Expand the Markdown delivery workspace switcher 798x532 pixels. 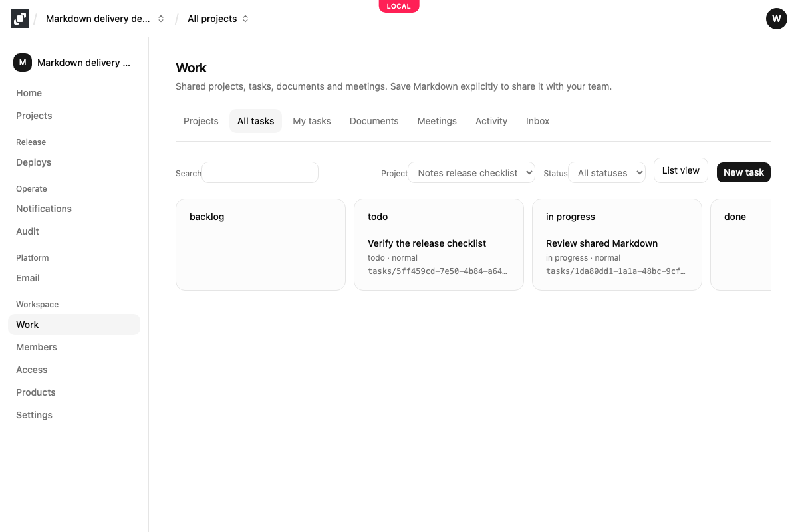[x=105, y=19]
